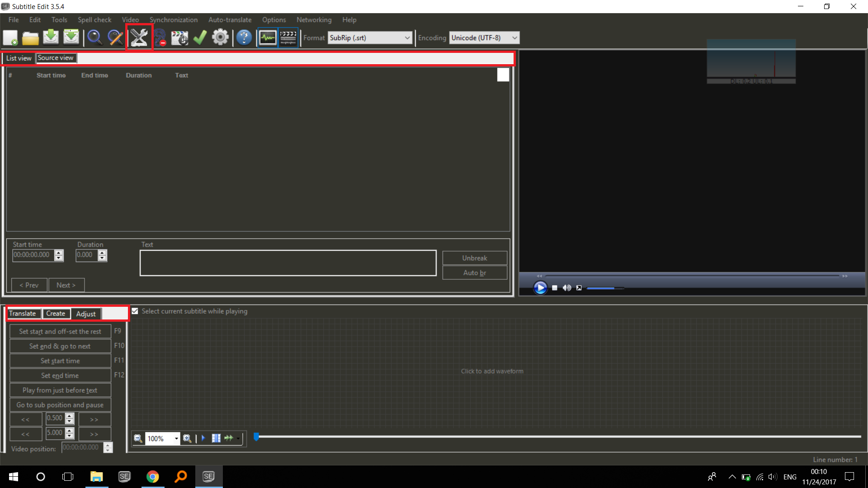
Task: Click the Set end & go to next button
Action: 60,346
